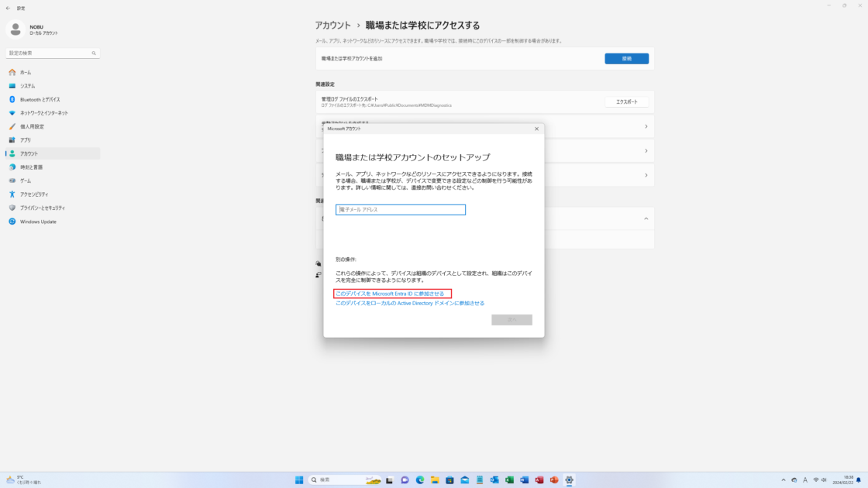868x488 pixels.
Task: Click the magnifier icon in settings search
Action: click(94, 53)
